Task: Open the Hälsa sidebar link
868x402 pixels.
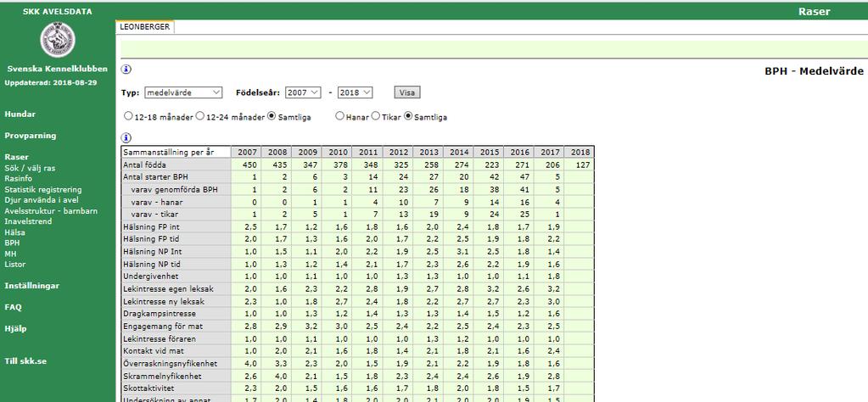Action: (x=15, y=232)
